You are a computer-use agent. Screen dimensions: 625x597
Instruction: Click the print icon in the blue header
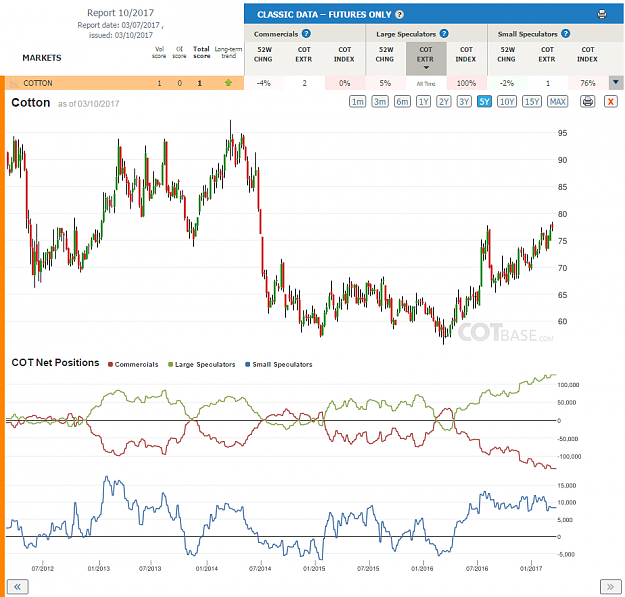click(x=601, y=14)
